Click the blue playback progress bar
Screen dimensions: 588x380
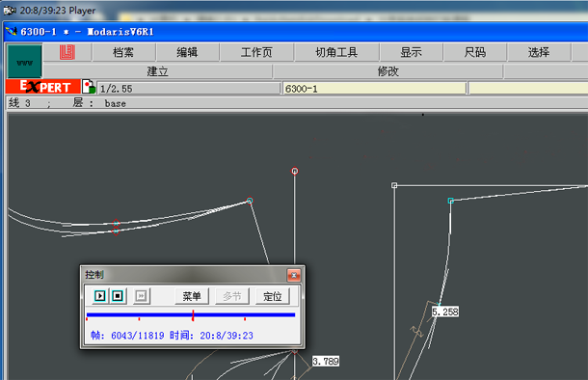pos(191,314)
